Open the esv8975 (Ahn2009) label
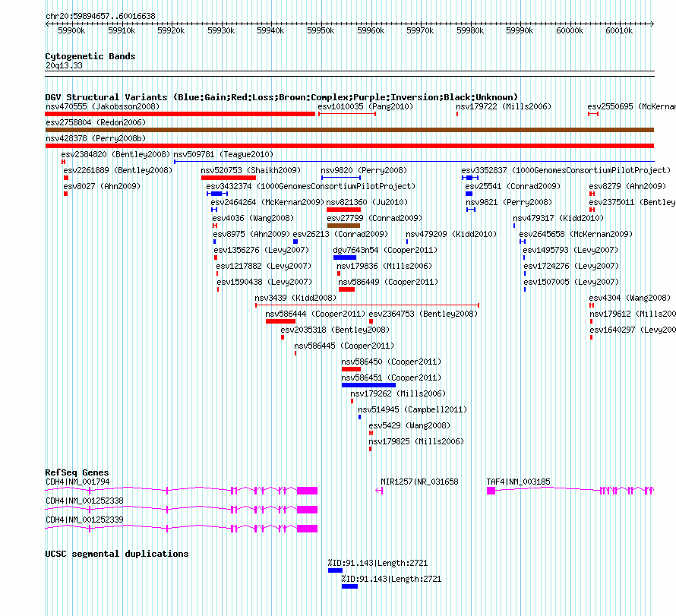Image resolution: width=676 pixels, height=616 pixels. (251, 234)
